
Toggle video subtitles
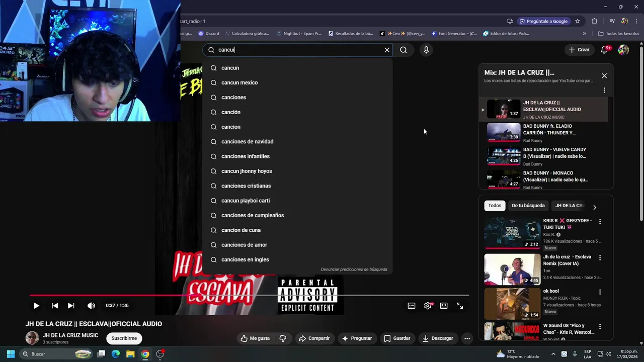click(412, 306)
